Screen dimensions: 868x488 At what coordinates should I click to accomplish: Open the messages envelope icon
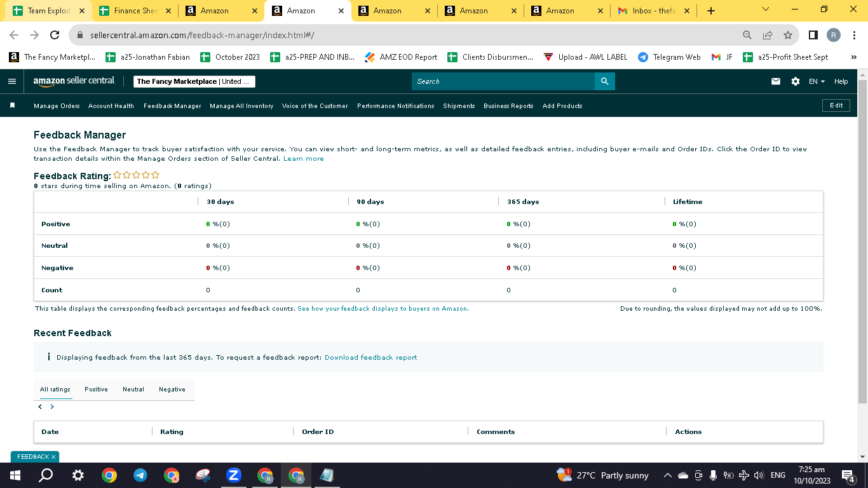coord(776,81)
